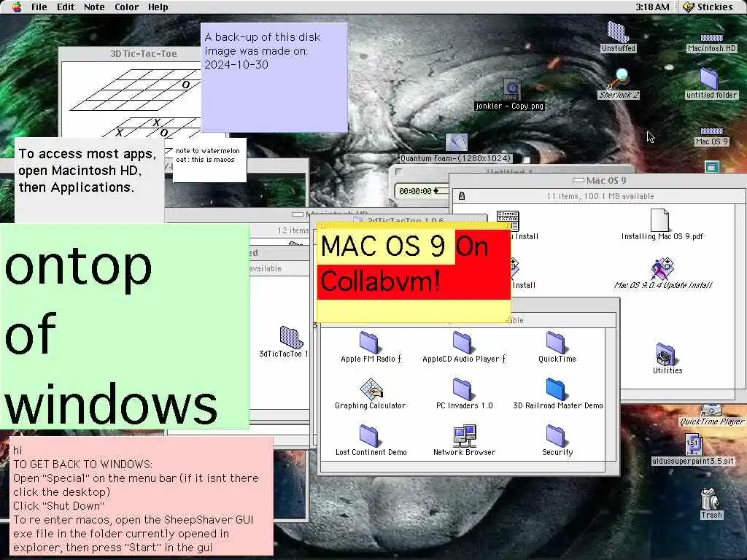Click the horizontal scrollbar of the Applications folder window
The height and width of the screenshot is (560, 747).
point(462,467)
